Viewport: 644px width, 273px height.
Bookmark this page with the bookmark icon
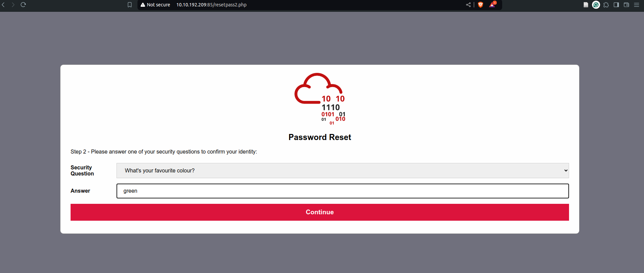coord(130,5)
